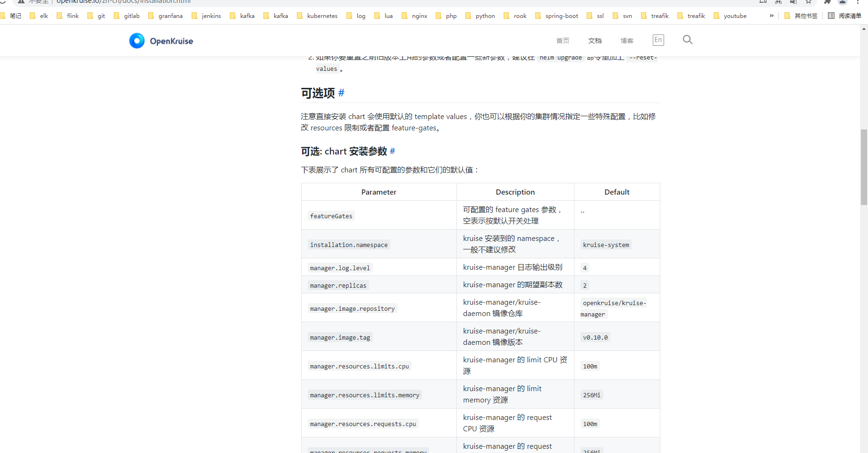Open the jenkins bookmark folder
Image resolution: width=868 pixels, height=453 pixels.
206,16
